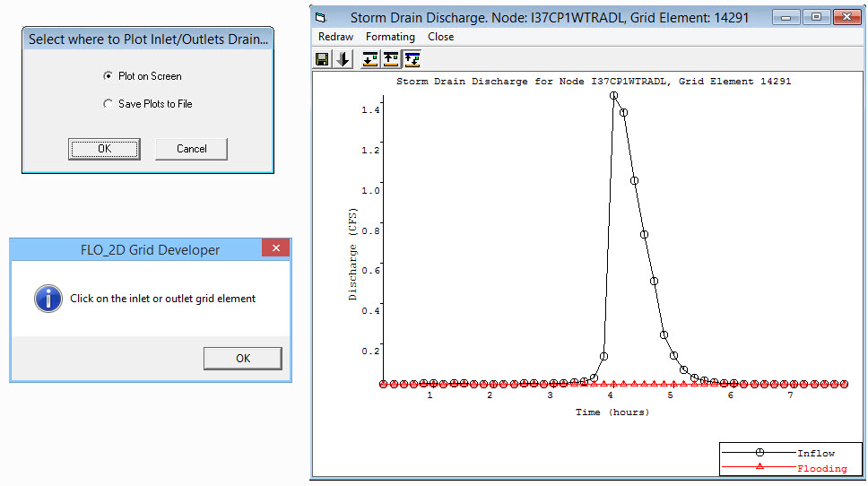Open the Redraw menu

point(335,37)
